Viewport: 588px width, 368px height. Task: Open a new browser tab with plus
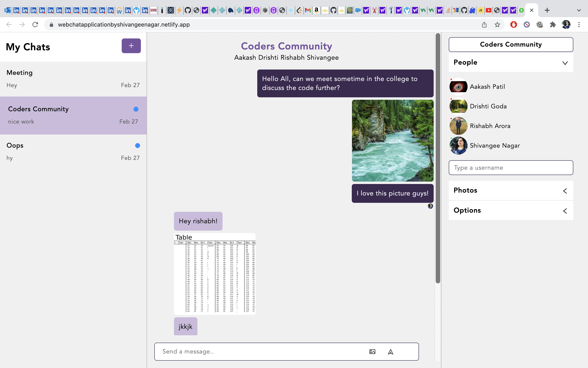coord(547,10)
